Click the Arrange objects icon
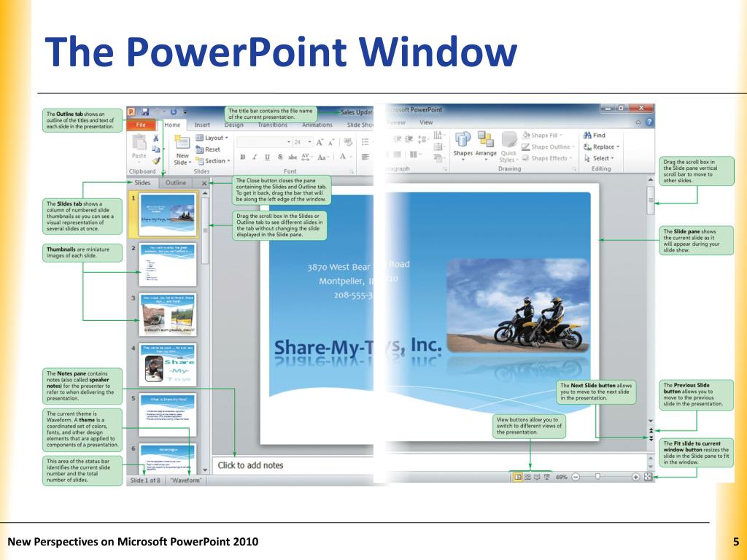The image size is (747, 560). click(x=485, y=146)
